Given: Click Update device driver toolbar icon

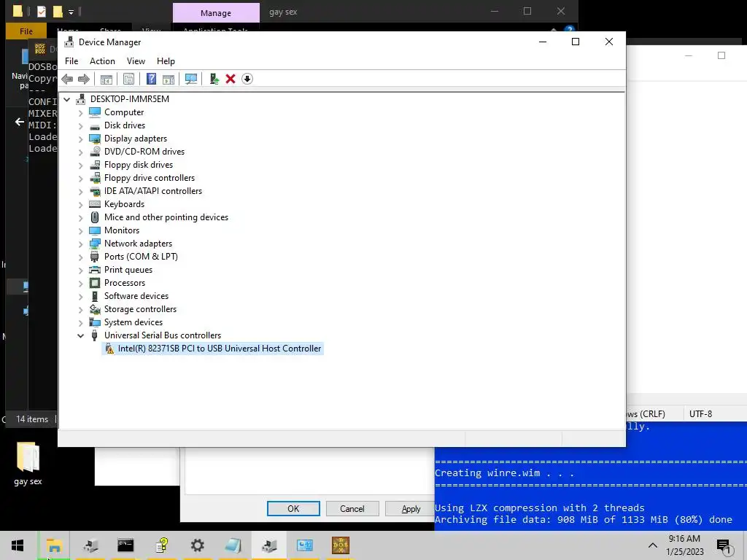Looking at the screenshot, I should coord(214,79).
